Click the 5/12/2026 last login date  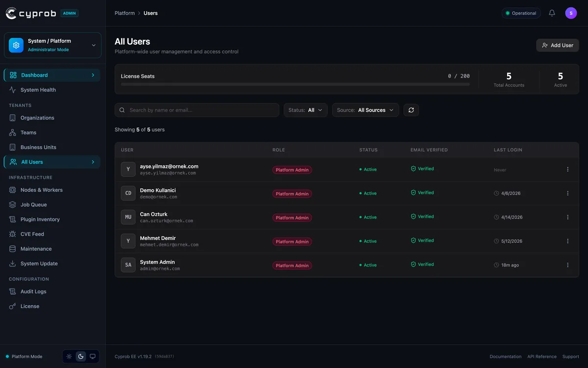512,241
